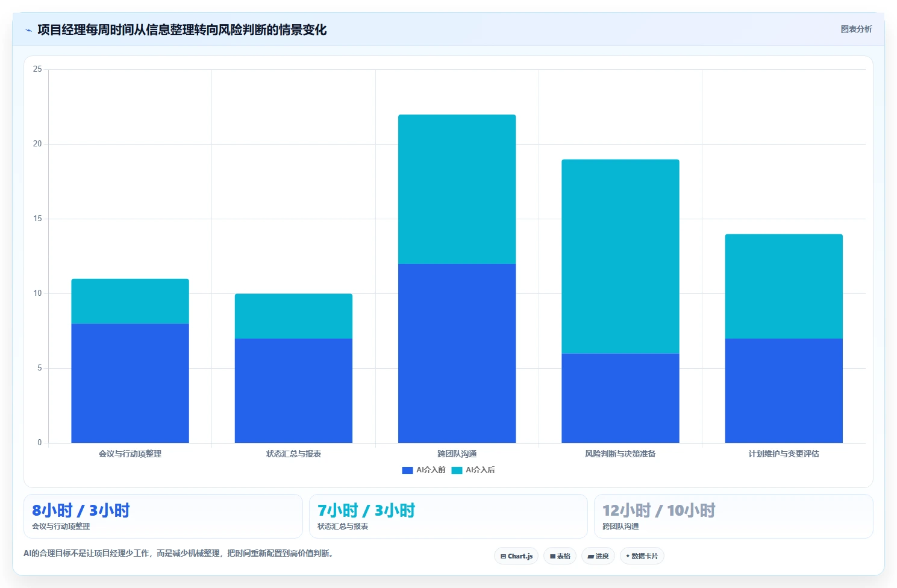Click the 会议与行动项整理 caption in first data card
Image resolution: width=897 pixels, height=588 pixels.
[61, 526]
